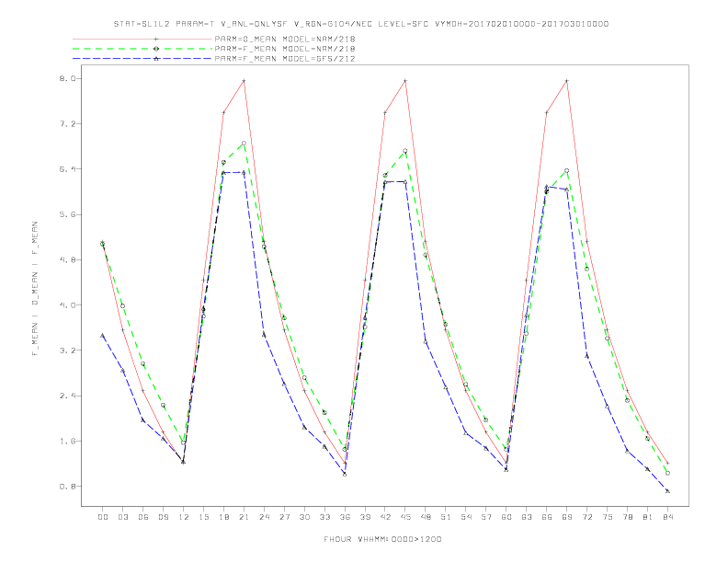Click x-axis forecast hour label 75
The height and width of the screenshot is (563, 728).
tap(608, 517)
